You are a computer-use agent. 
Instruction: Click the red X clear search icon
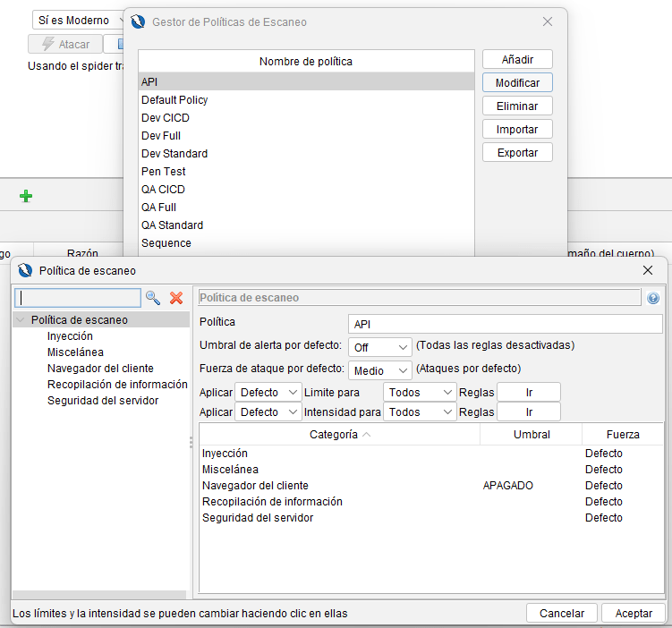coord(176,298)
